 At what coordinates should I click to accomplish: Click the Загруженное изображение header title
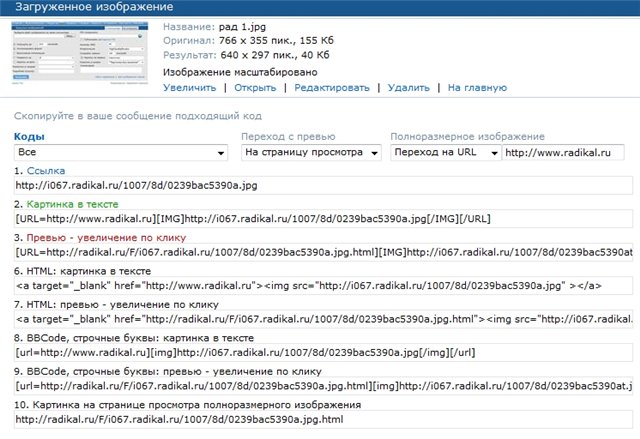tap(94, 7)
